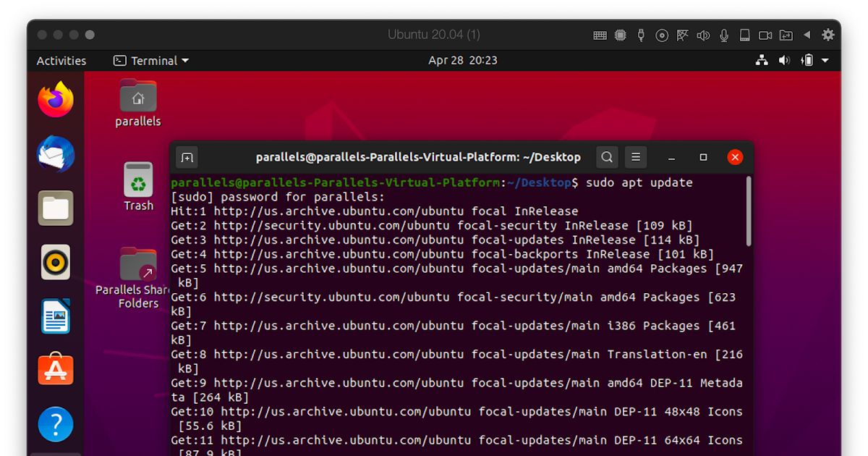This screenshot has height=456, width=868.
Task: Open the Terminal dropdown in top bar
Action: 150,60
